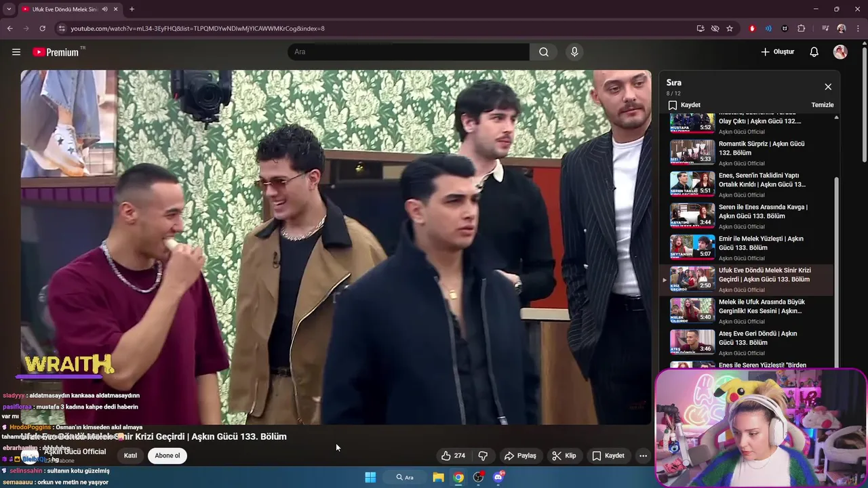Open the browser extensions puzzle icon

(802, 28)
